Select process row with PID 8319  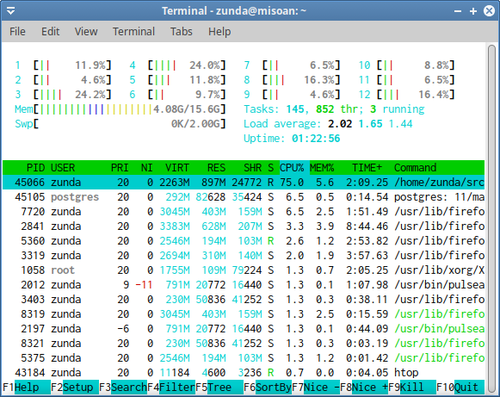point(244,314)
